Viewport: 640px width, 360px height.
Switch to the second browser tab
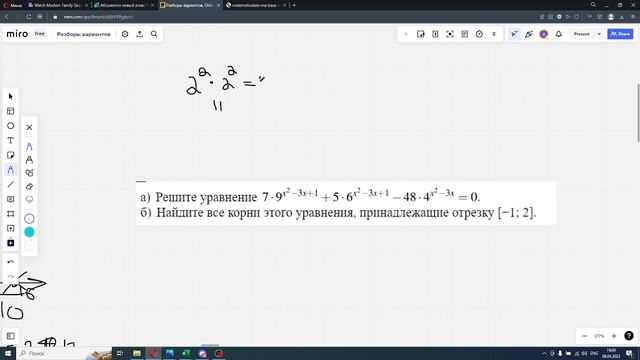tap(123, 5)
